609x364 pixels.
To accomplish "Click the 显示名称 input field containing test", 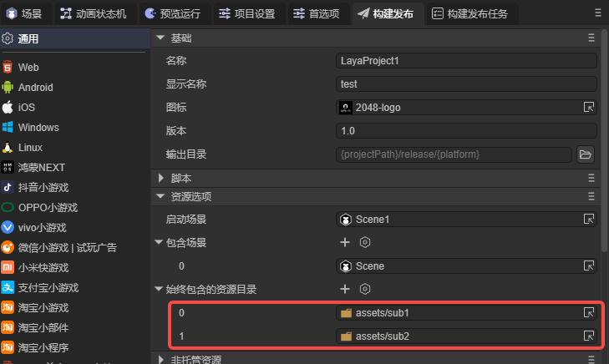I will 466,83.
